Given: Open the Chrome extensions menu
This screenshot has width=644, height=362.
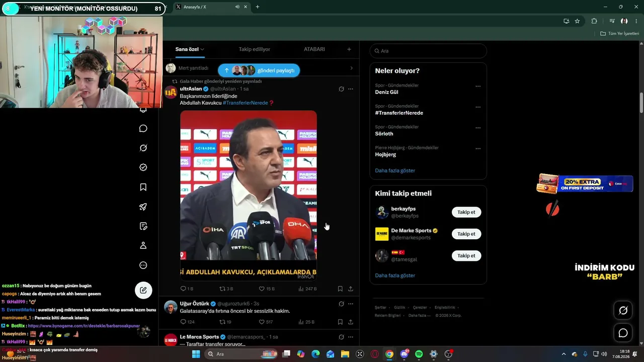Looking at the screenshot, I should [594, 21].
